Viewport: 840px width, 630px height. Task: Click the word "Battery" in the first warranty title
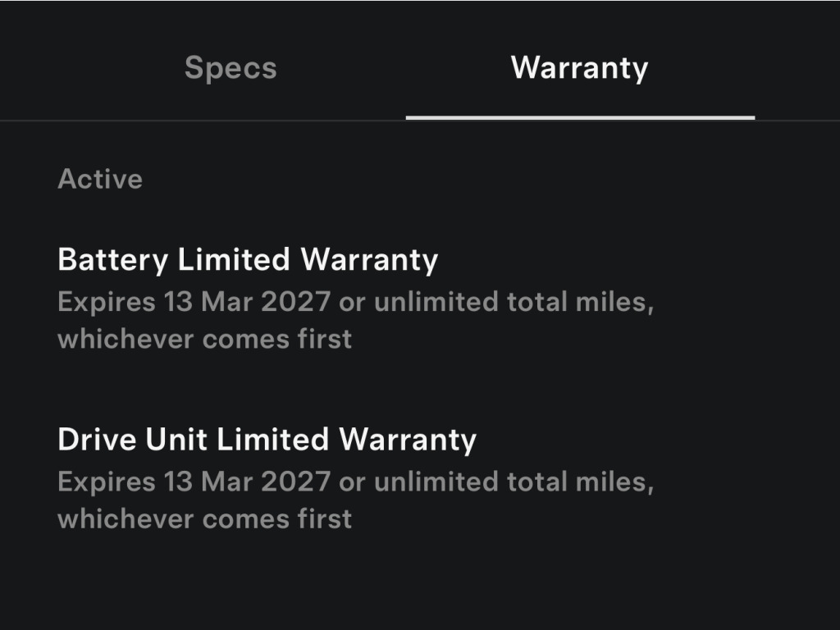point(113,260)
